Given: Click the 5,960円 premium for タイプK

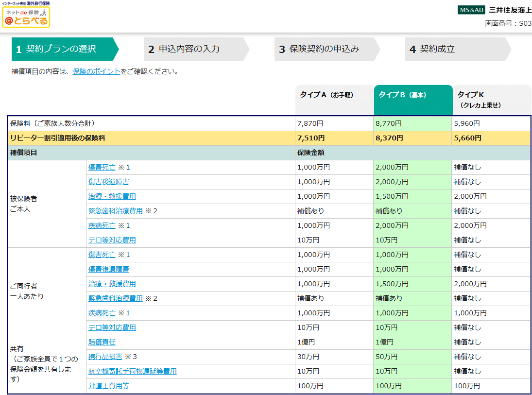Looking at the screenshot, I should pos(467,123).
